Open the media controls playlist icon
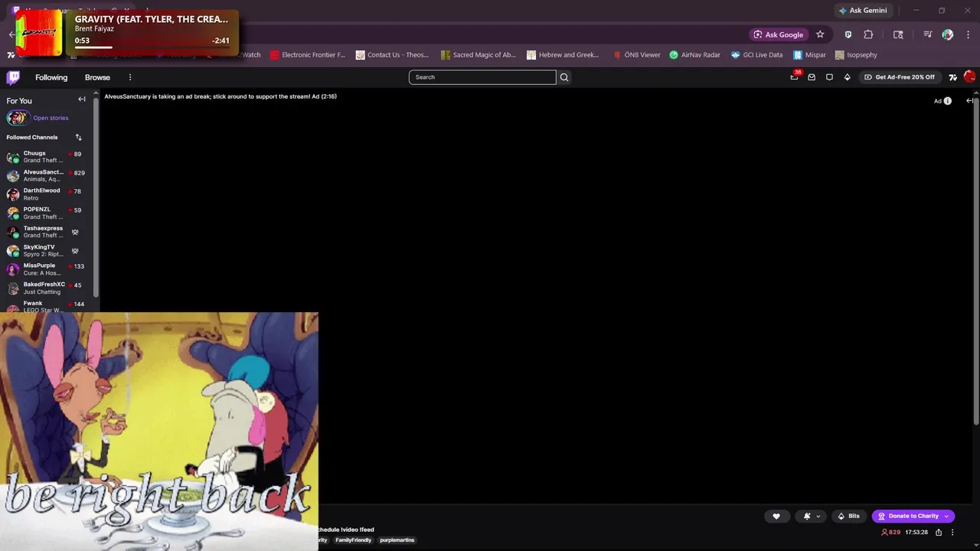This screenshot has height=551, width=980. coord(927,34)
